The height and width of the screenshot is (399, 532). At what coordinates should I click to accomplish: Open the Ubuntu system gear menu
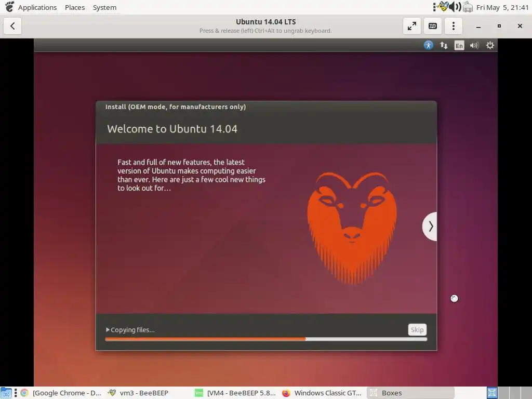pyautogui.click(x=490, y=45)
